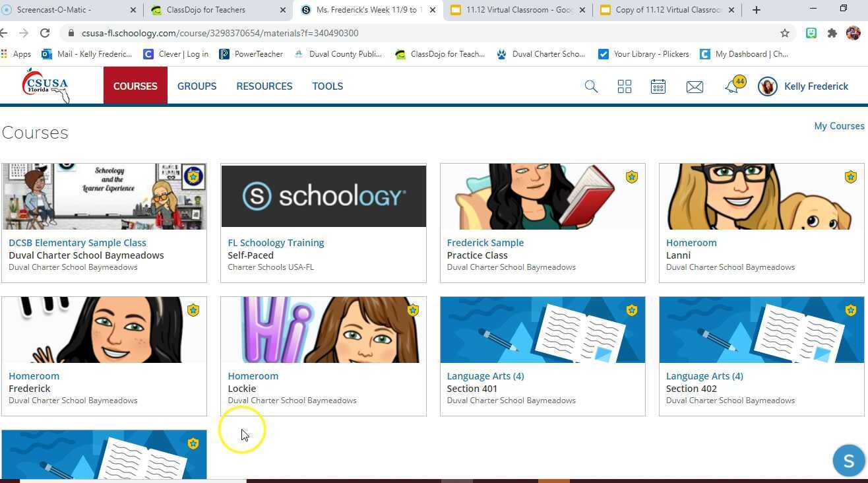
Task: Close the Copy of 11.12 Virtual Classroom tab
Action: point(731,10)
